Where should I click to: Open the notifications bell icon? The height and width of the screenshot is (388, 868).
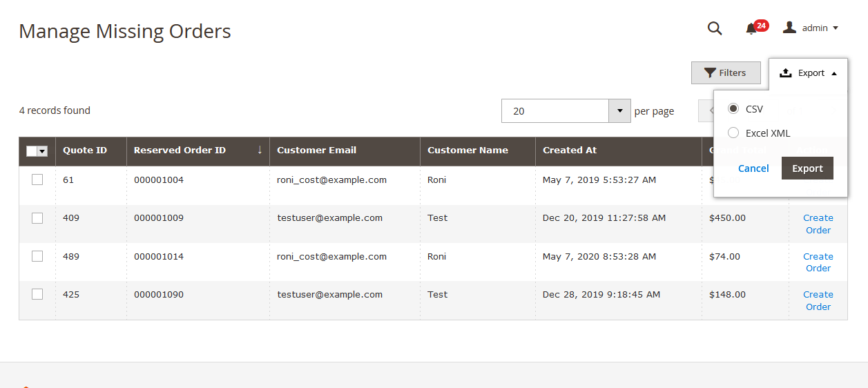751,28
